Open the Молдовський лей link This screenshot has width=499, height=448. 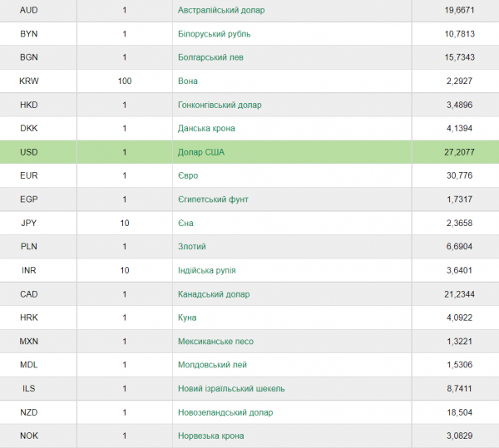tap(212, 365)
